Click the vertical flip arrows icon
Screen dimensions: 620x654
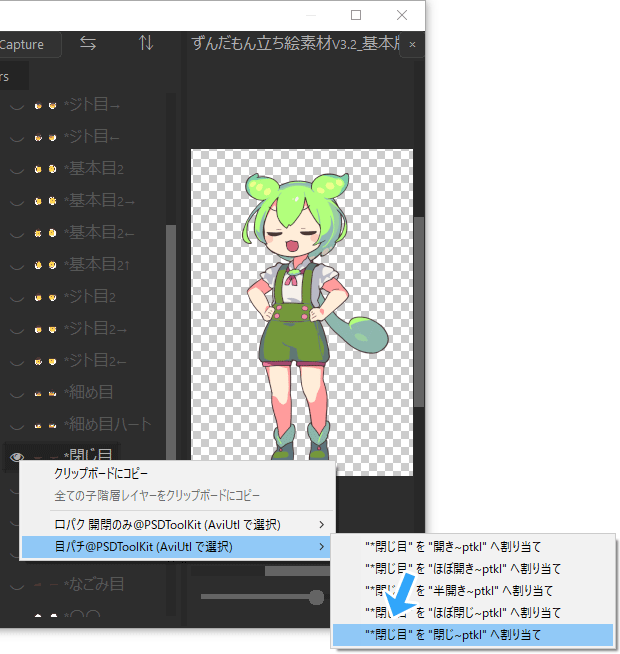pyautogui.click(x=146, y=43)
